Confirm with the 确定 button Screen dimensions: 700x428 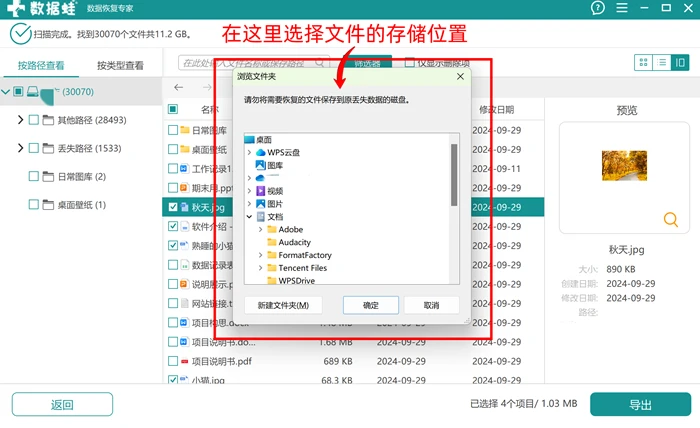click(371, 305)
